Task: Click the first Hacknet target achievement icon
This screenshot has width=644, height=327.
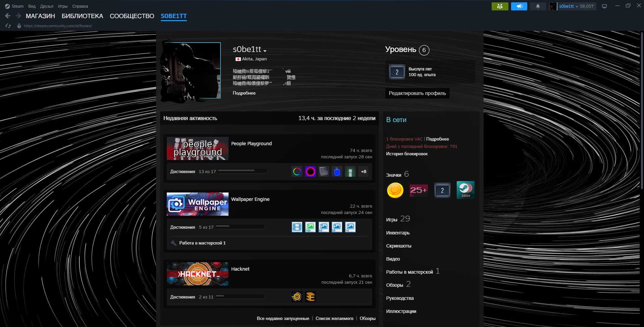Action: (x=297, y=297)
